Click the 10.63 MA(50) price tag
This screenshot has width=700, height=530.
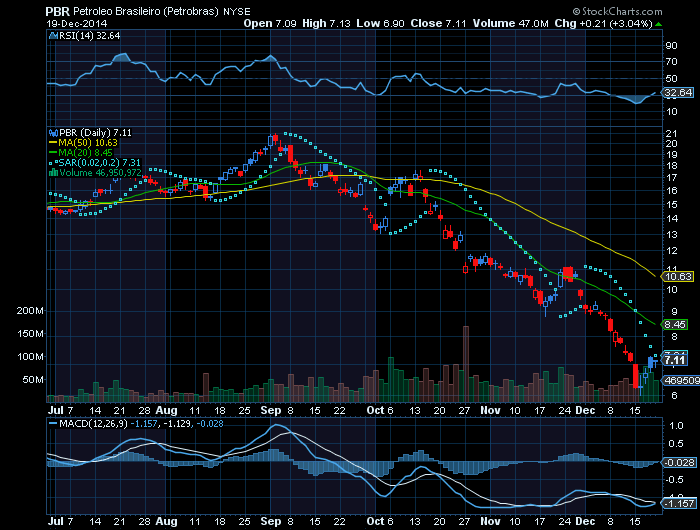[x=679, y=276]
